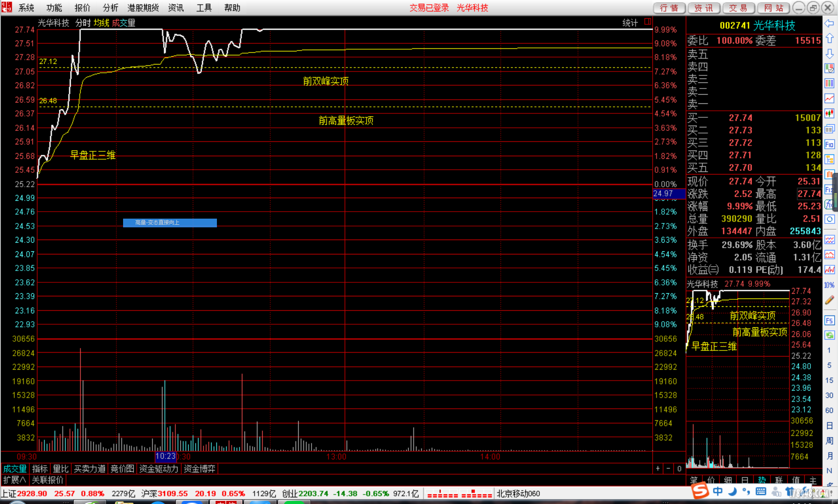The height and width of the screenshot is (504, 838).
Task: Expand the 扩展 panel toggle
Action: [14, 480]
